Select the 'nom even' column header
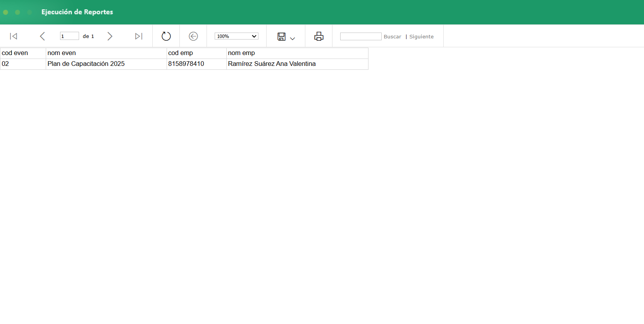 point(106,53)
